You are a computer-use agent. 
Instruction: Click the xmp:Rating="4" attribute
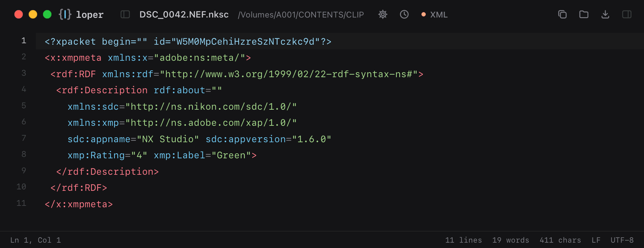tap(108, 155)
